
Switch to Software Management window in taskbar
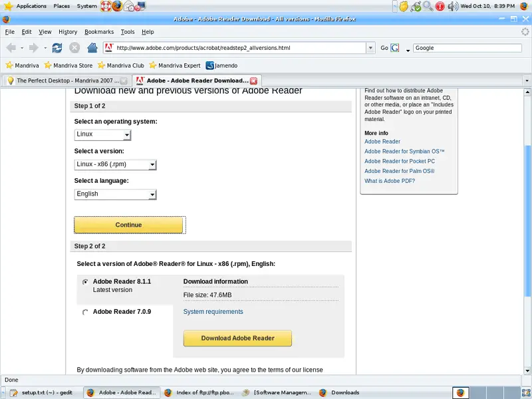coord(277,392)
